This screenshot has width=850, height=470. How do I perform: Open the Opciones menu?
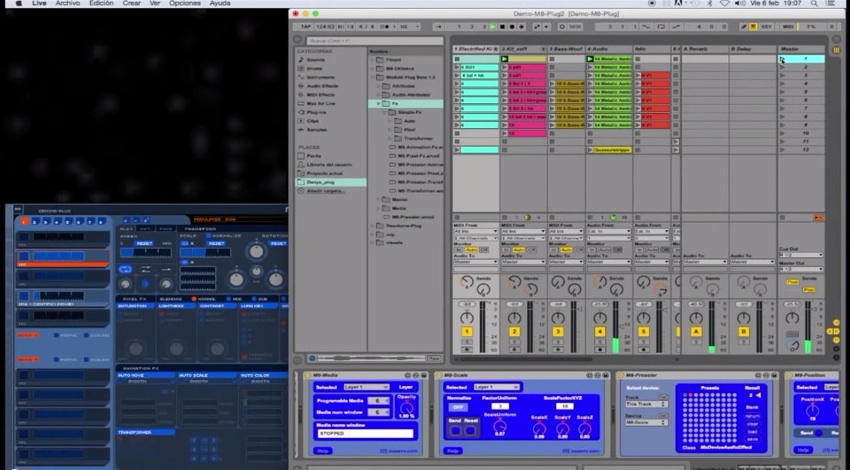(x=184, y=4)
